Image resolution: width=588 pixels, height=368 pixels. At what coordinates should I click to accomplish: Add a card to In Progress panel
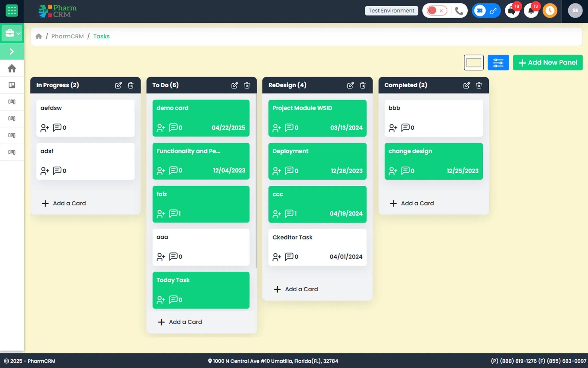tap(64, 203)
